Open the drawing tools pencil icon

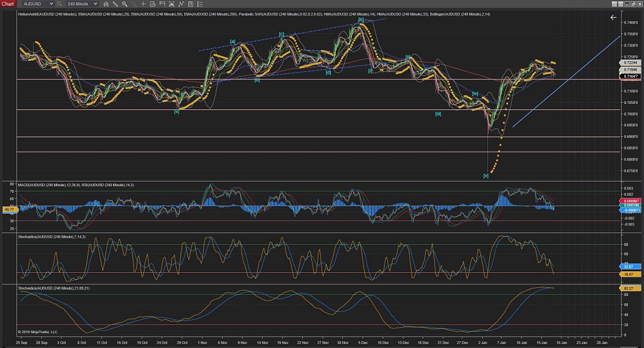pyautogui.click(x=115, y=4)
